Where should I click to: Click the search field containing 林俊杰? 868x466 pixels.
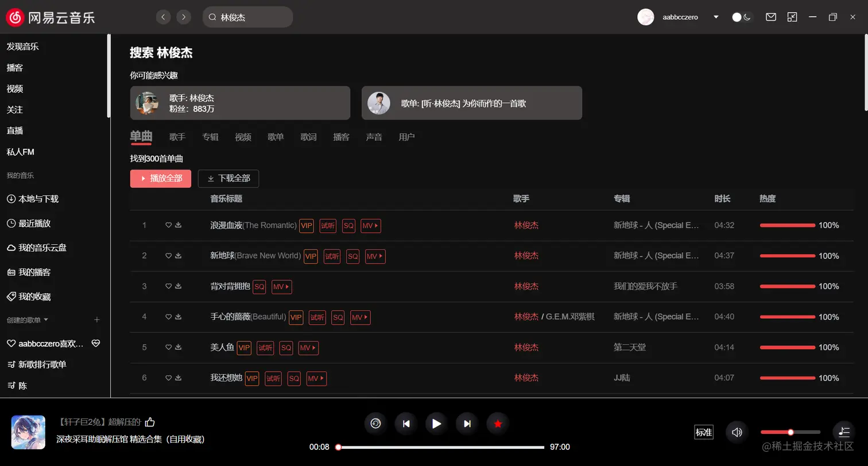pos(248,17)
